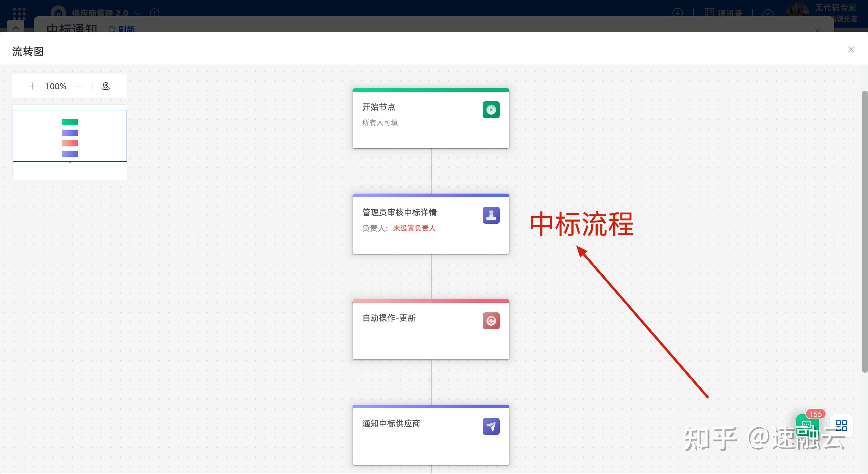Click the green chat icon with 155 badge
The height and width of the screenshot is (474, 868).
point(808,428)
